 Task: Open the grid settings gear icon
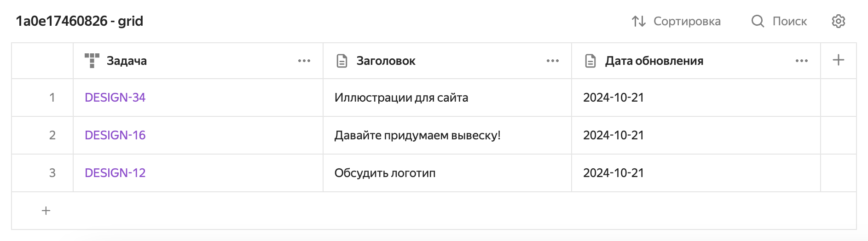pyautogui.click(x=838, y=21)
